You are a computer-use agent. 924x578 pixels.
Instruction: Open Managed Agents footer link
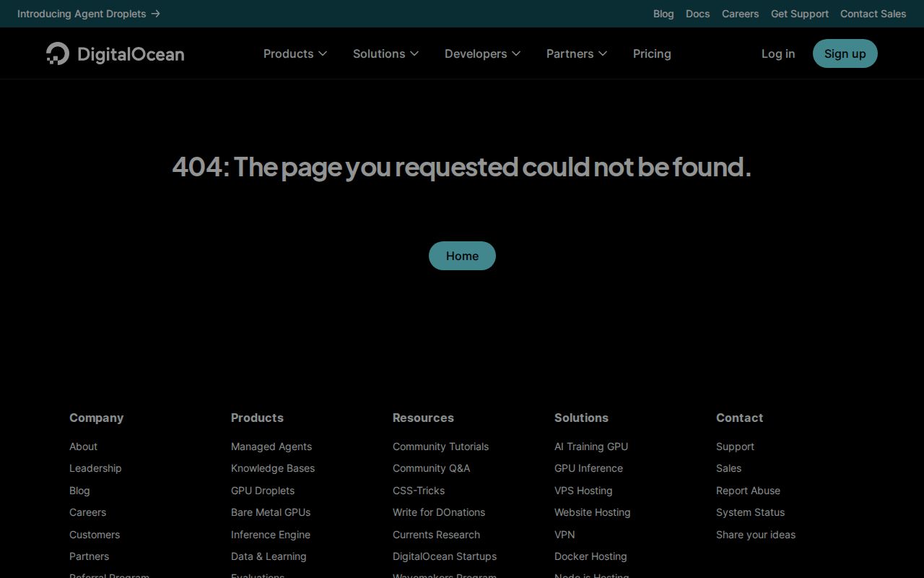click(271, 447)
